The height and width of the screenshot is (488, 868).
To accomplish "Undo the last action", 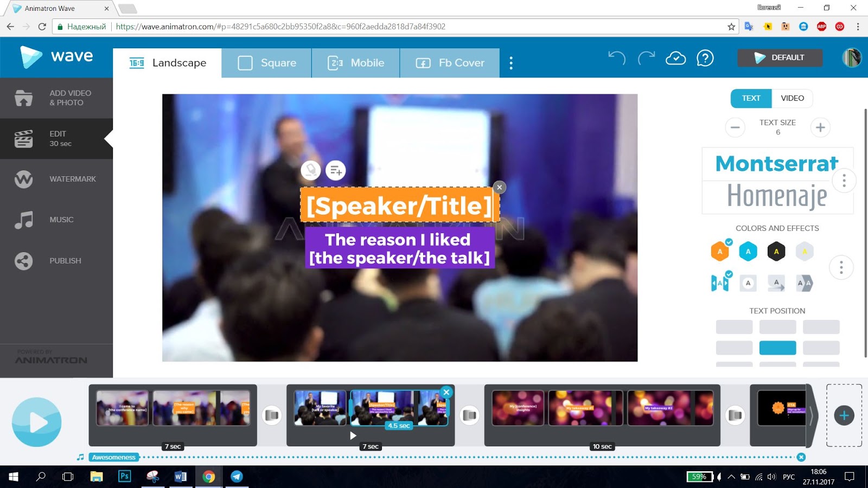I will click(617, 58).
